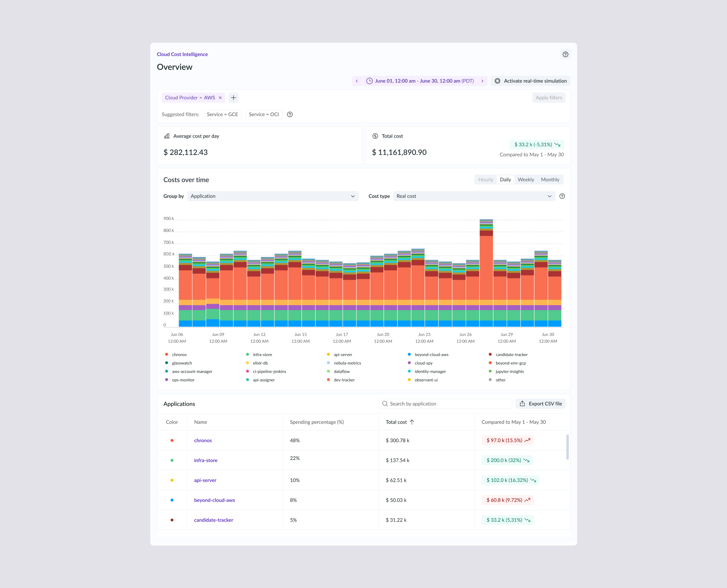Viewport: 727px width, 588px height.
Task: Click the Spending percentage (%) column header
Action: click(x=317, y=422)
